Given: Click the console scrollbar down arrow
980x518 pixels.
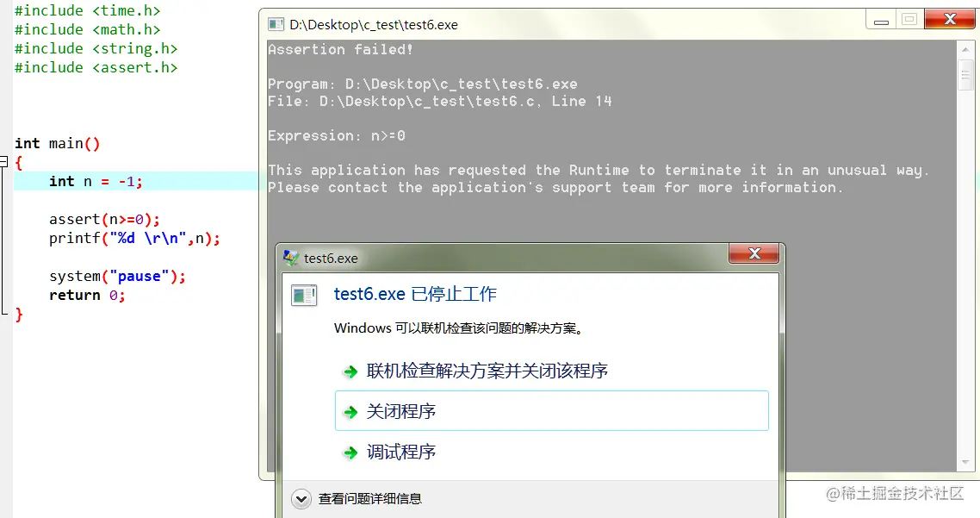Looking at the screenshot, I should 965,462.
